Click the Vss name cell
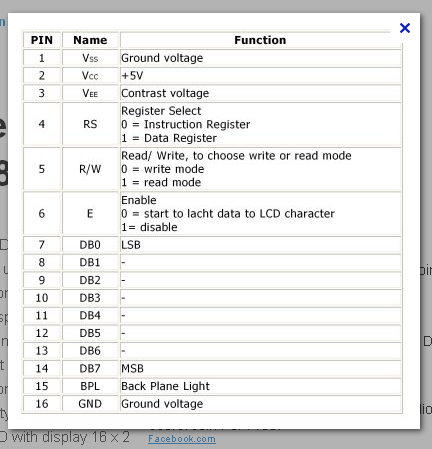The height and width of the screenshot is (449, 432). click(x=90, y=58)
